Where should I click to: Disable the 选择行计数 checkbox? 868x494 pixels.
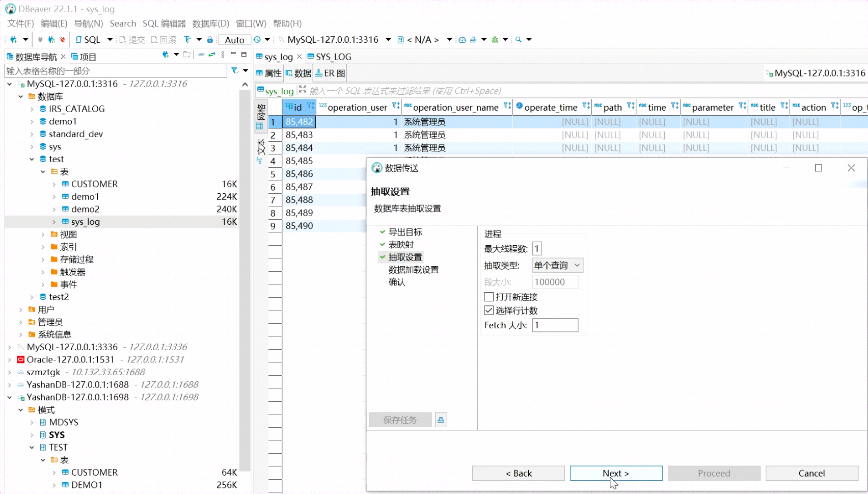pyautogui.click(x=489, y=310)
